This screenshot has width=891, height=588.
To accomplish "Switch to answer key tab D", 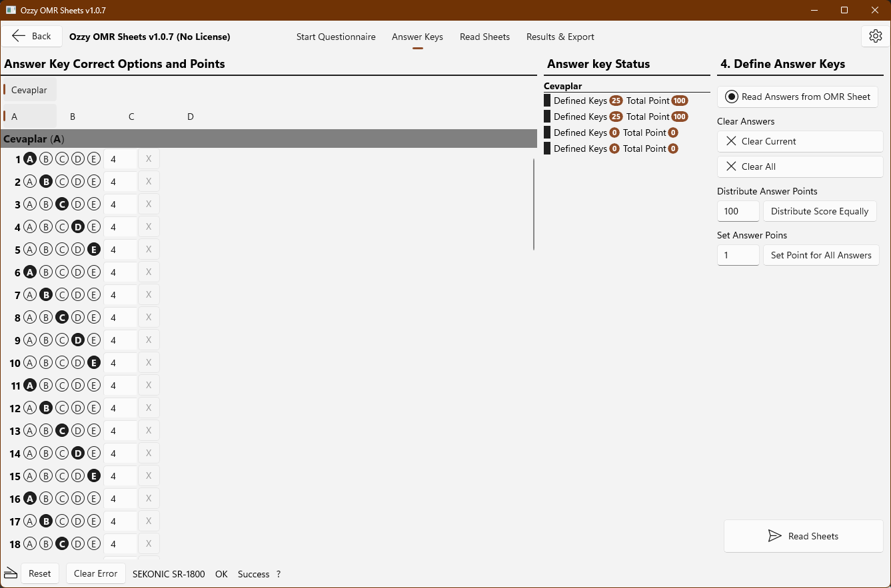I will (190, 116).
